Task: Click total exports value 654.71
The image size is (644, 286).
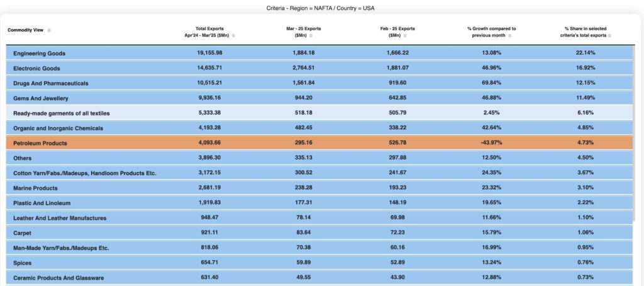Action: (209, 263)
